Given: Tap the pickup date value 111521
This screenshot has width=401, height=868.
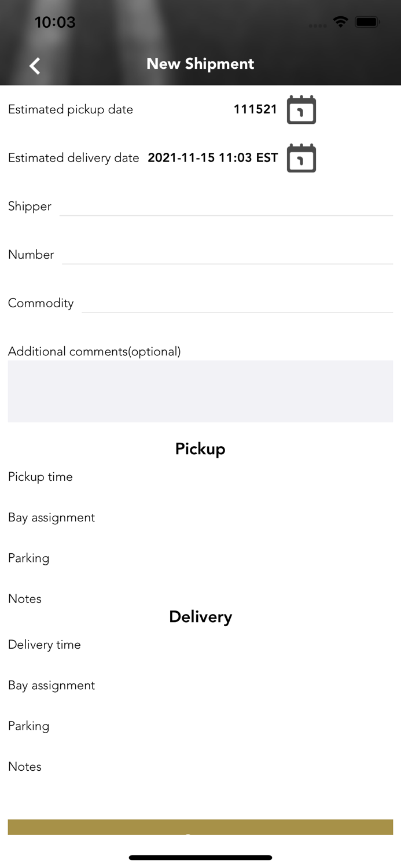Looking at the screenshot, I should coord(255,109).
